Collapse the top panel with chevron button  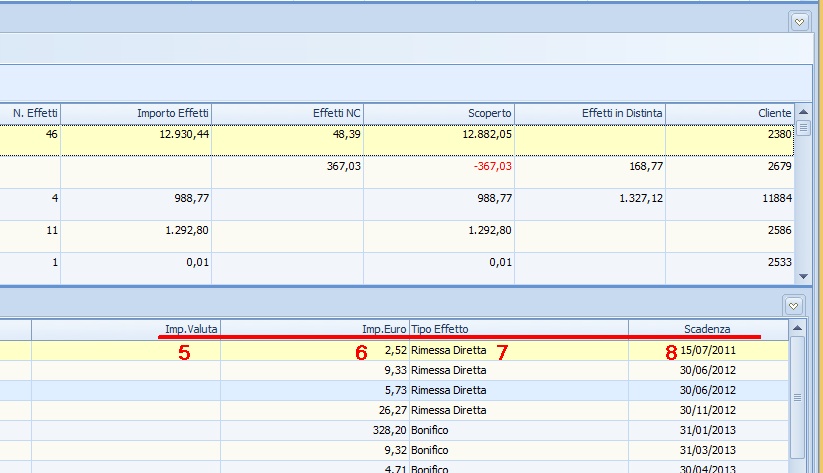(x=798, y=20)
